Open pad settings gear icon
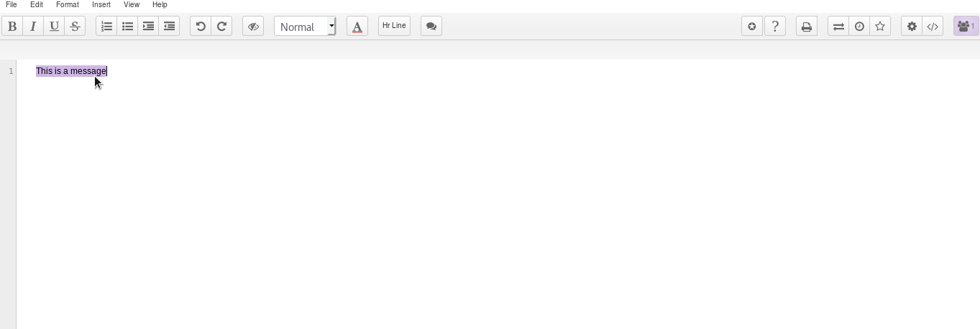Viewport: 980px width, 329px height. tap(912, 27)
